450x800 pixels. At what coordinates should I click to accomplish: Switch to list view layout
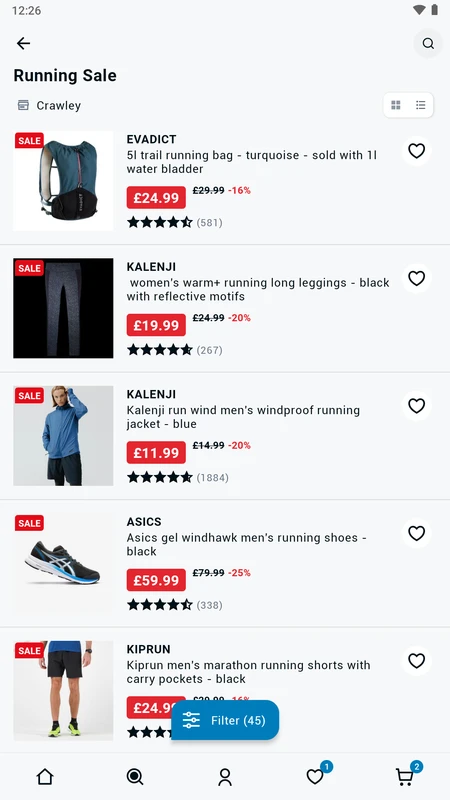pos(420,105)
